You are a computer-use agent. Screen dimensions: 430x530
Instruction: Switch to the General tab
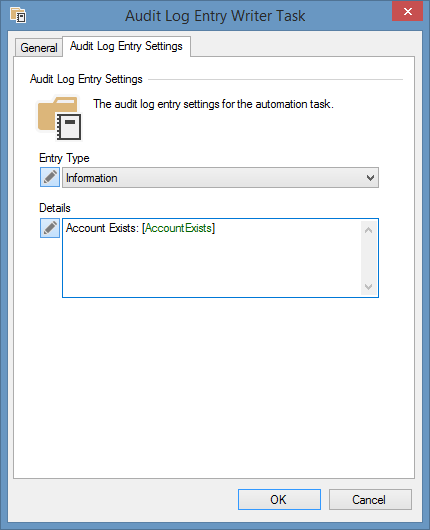tap(39, 48)
